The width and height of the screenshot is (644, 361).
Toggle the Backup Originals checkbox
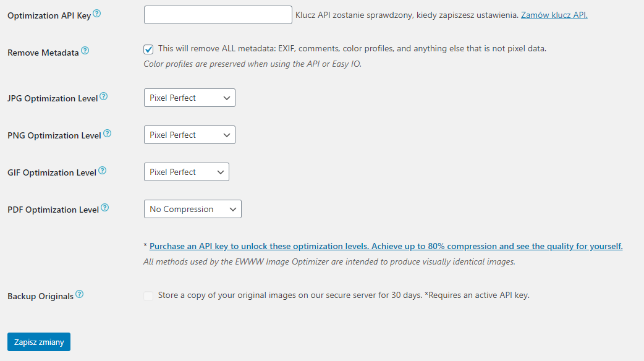149,296
